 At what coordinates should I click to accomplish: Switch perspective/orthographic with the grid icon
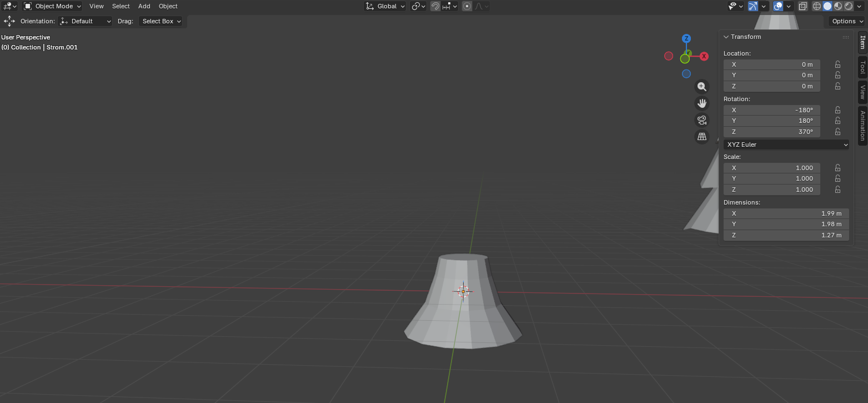click(x=702, y=137)
